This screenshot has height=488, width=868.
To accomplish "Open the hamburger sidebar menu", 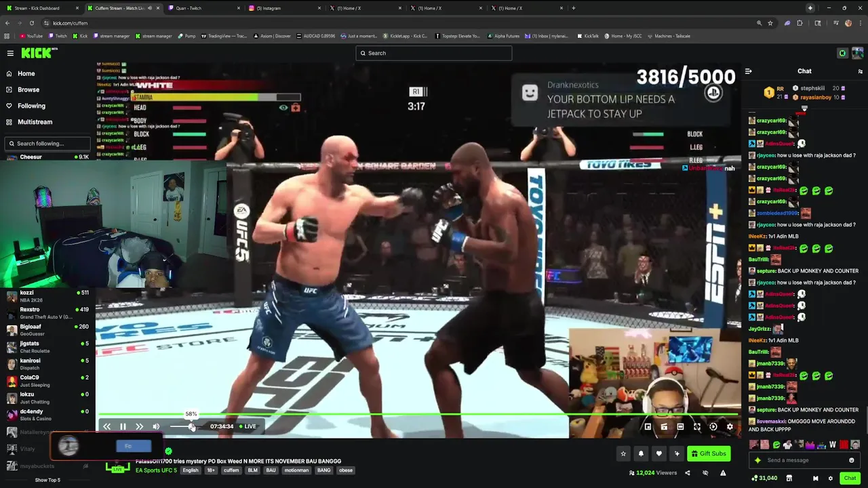I will pos(10,53).
